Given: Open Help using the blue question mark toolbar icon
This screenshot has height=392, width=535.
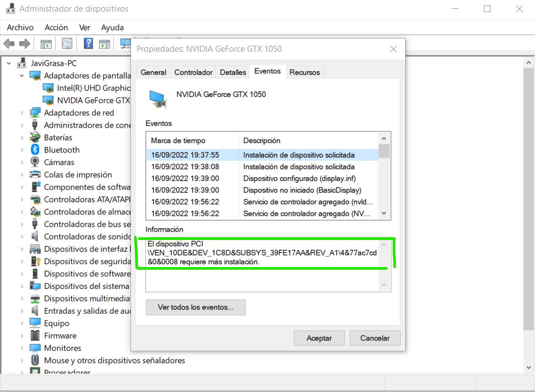Looking at the screenshot, I should coord(88,43).
